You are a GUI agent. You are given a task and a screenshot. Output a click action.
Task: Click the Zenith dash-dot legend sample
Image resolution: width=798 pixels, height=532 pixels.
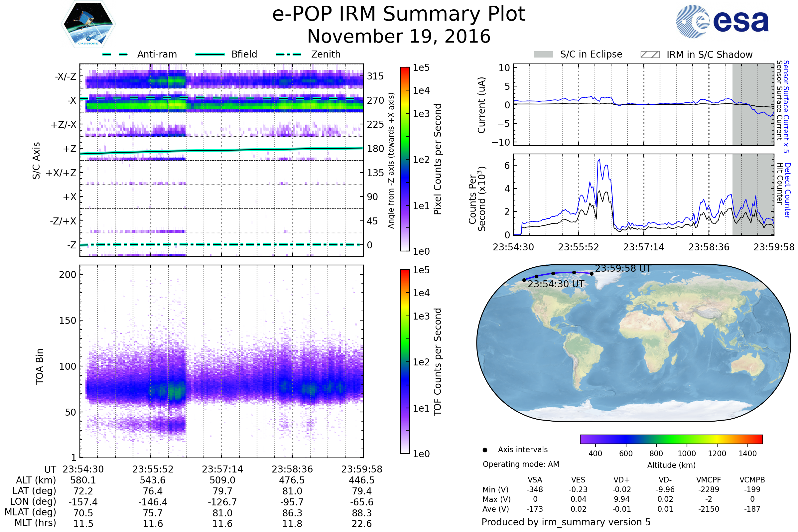[289, 54]
